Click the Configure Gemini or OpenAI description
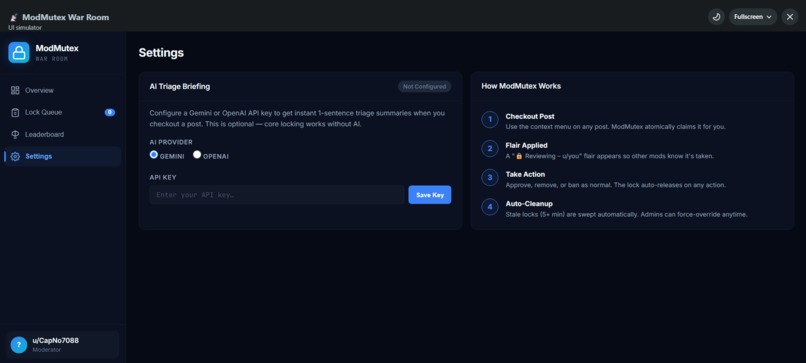806x363 pixels. click(297, 118)
